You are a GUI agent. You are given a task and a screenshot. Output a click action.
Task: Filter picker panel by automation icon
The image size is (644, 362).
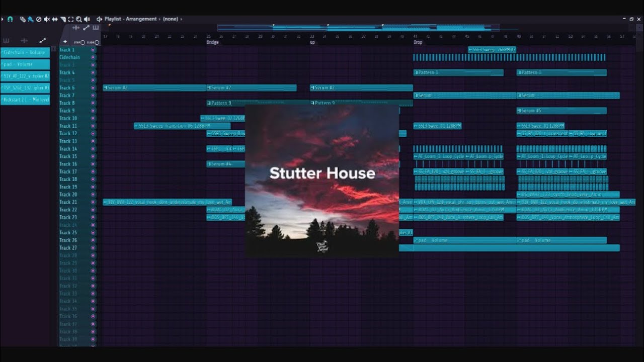click(42, 41)
